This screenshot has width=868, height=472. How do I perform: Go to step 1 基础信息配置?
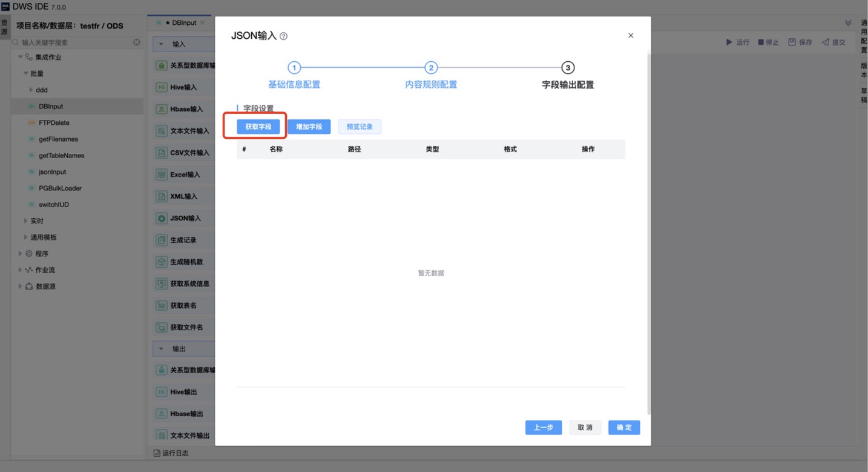coord(294,68)
